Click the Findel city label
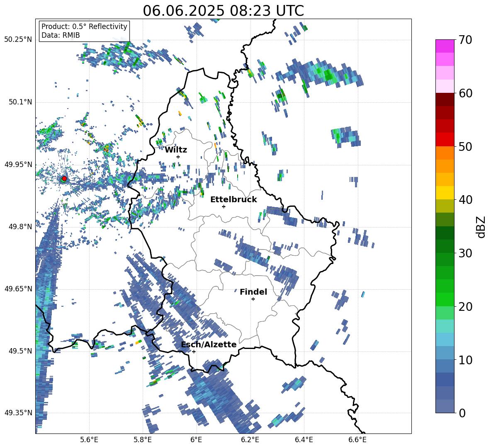The height and width of the screenshot is (448, 491). [x=253, y=292]
